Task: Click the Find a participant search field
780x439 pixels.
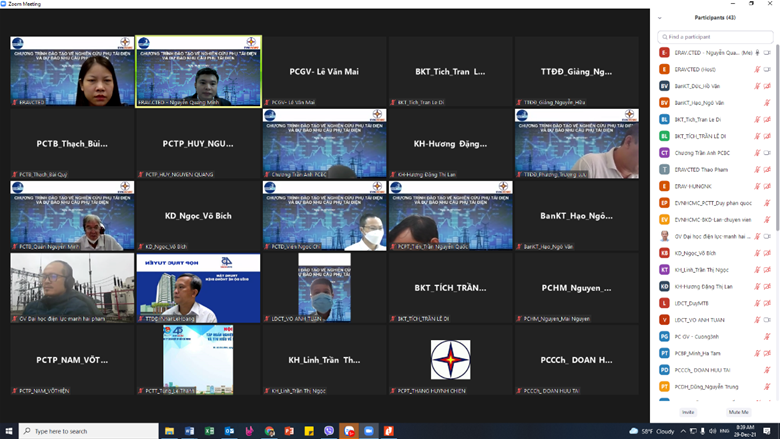Action: point(715,37)
